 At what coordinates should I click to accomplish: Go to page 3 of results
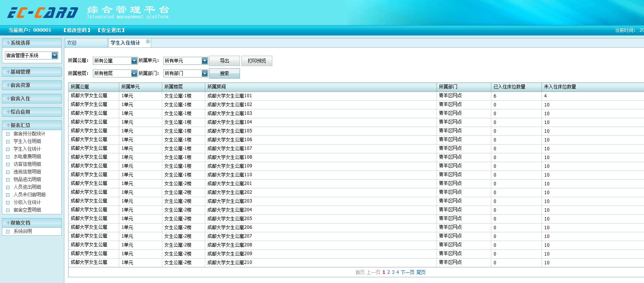[393, 272]
